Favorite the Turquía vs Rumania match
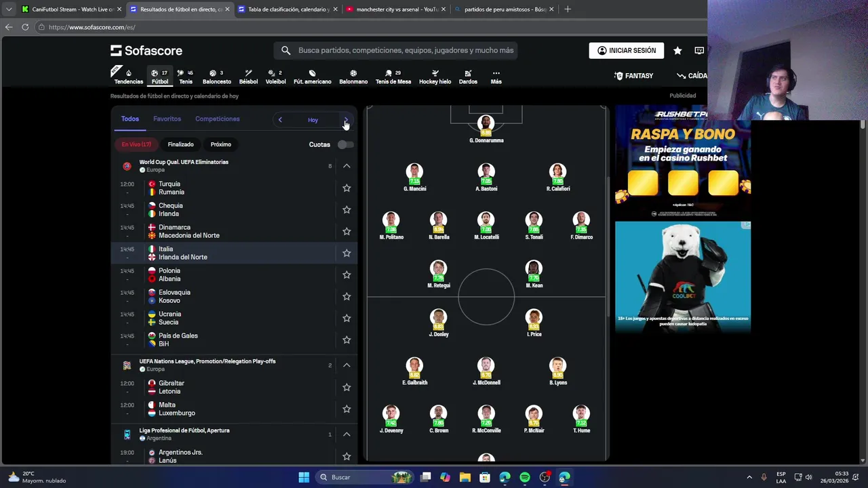Viewport: 868px width, 488px height. tap(347, 188)
